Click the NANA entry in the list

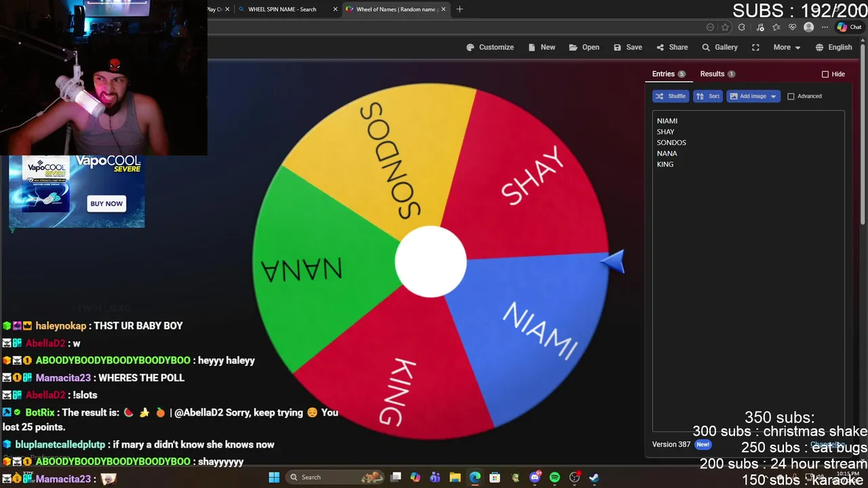pyautogui.click(x=667, y=153)
